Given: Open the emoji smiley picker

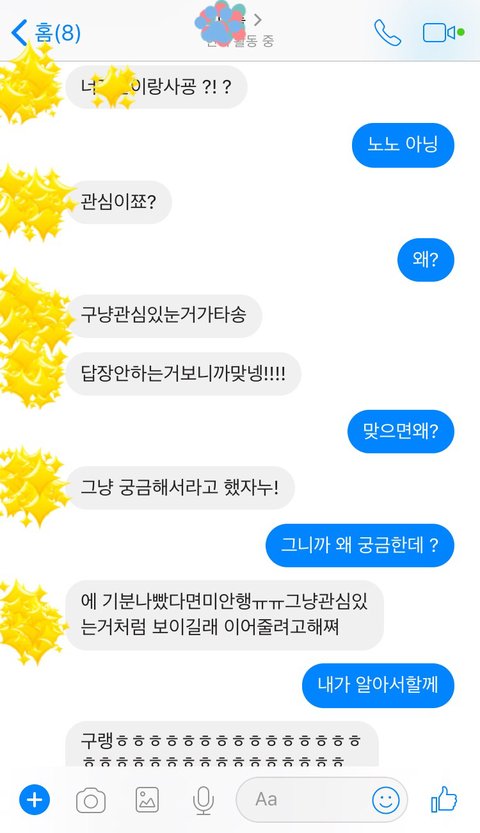Looking at the screenshot, I should pos(385,800).
